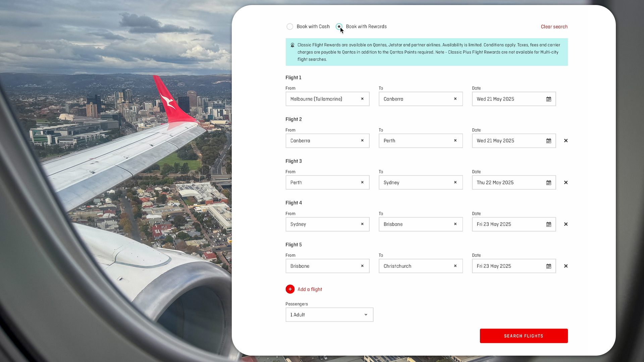Click the Flight 1 heading text
The image size is (644, 362).
tap(293, 77)
